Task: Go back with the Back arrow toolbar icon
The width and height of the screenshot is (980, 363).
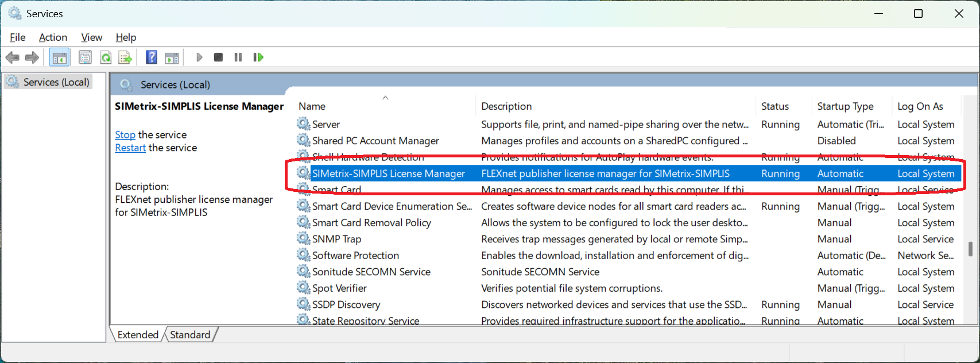Action: pyautogui.click(x=13, y=57)
